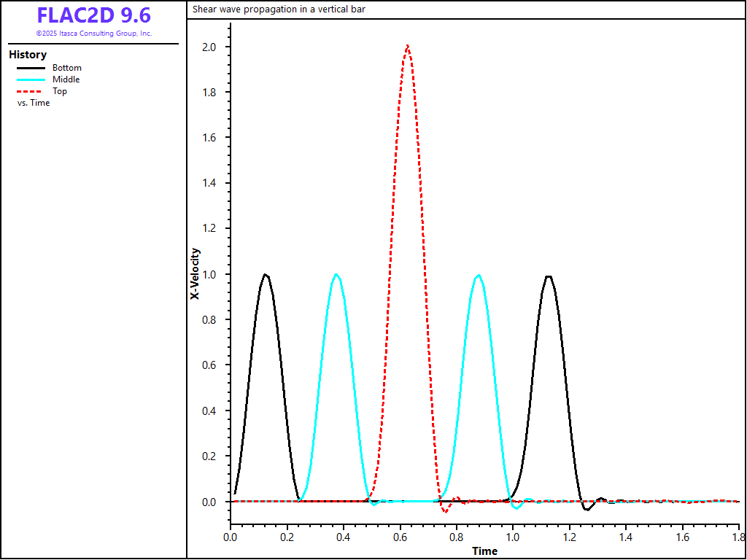The width and height of the screenshot is (747, 560).
Task: Click the 0.6 tick label on the time axis
Action: 400,537
